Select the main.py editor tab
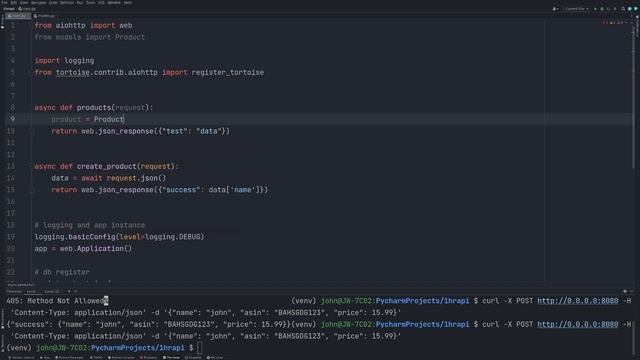Viewport: 640px width, 360px height. (18, 16)
